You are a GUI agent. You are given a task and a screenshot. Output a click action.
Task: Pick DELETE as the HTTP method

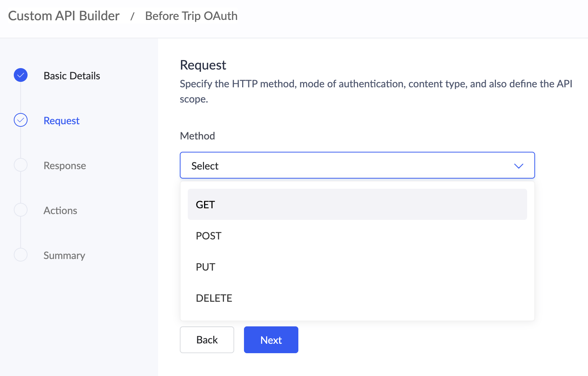pos(357,298)
